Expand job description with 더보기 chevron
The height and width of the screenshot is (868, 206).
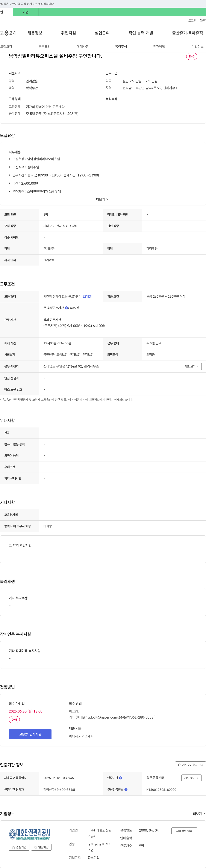click(x=103, y=199)
